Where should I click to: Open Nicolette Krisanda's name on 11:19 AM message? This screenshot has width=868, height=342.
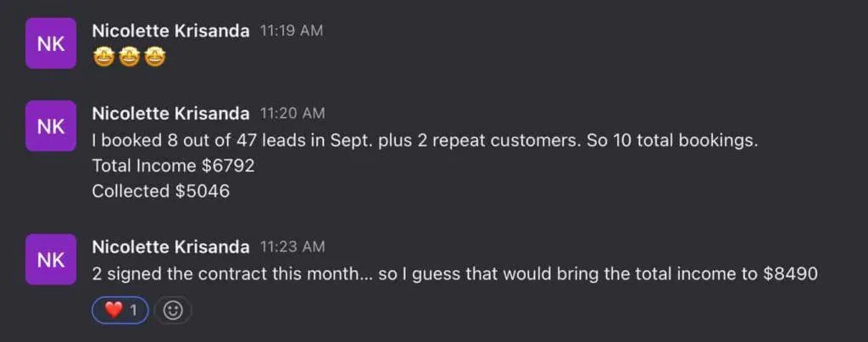click(170, 31)
